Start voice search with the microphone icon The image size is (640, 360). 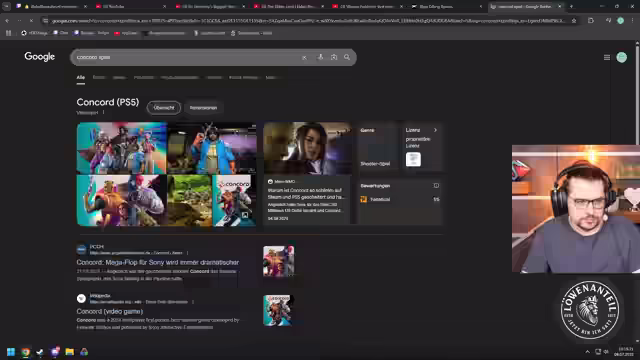pyautogui.click(x=320, y=57)
